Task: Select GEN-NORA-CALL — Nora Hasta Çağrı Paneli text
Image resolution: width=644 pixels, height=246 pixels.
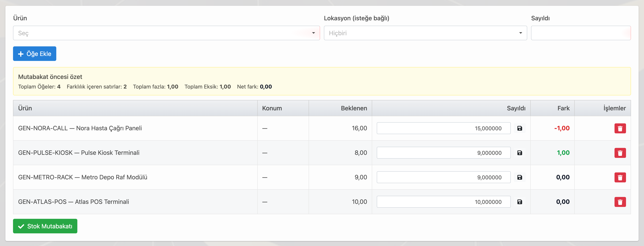Action: pos(80,128)
